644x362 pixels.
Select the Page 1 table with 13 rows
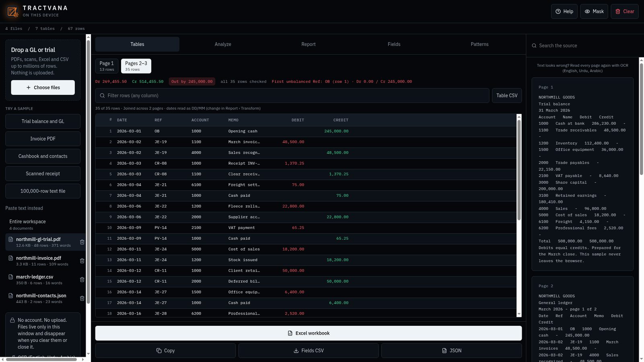pyautogui.click(x=107, y=66)
